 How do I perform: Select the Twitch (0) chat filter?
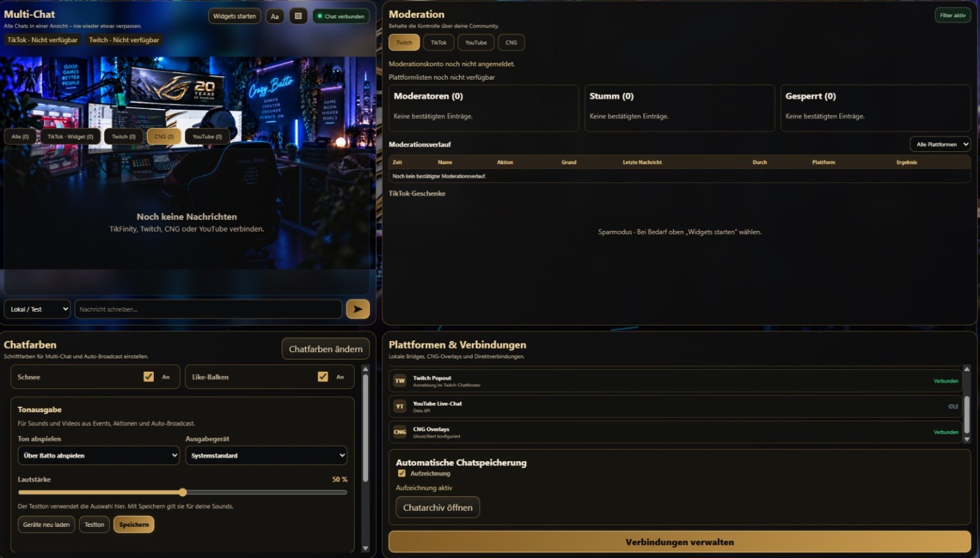click(x=124, y=136)
